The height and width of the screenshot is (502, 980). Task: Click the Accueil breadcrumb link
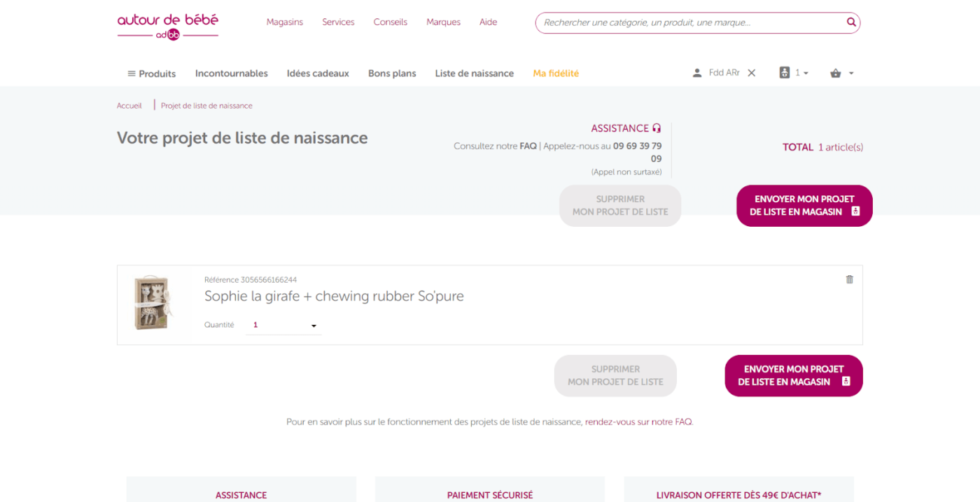pos(129,106)
